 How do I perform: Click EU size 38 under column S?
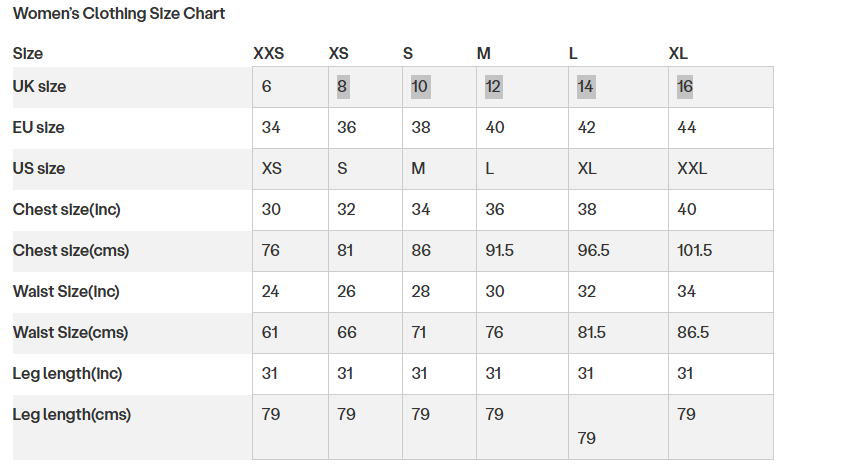421,128
